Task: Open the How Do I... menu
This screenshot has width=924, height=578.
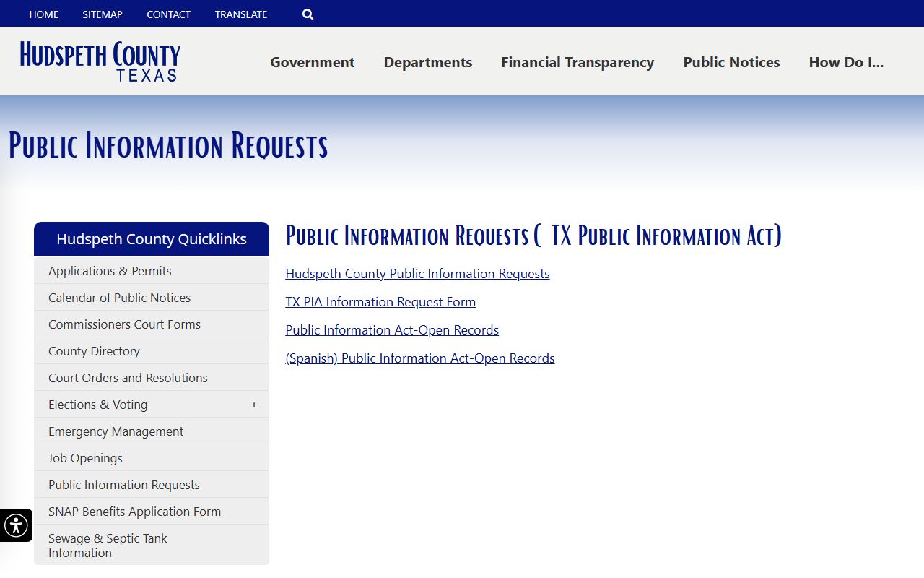Action: [x=846, y=62]
